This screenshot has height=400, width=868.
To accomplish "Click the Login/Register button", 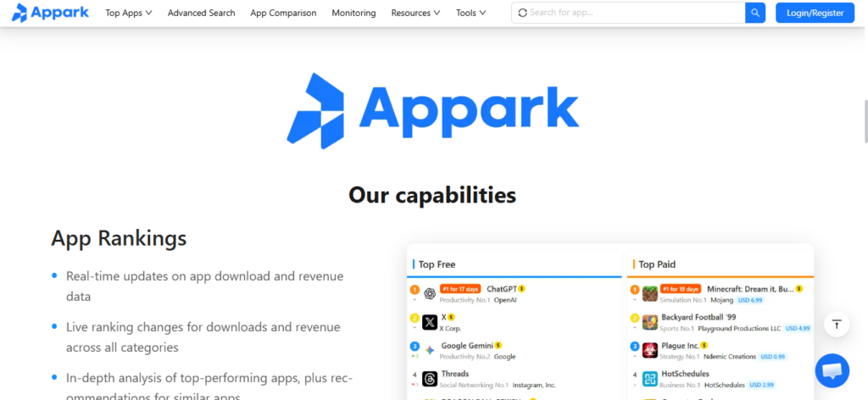I will 815,13.
